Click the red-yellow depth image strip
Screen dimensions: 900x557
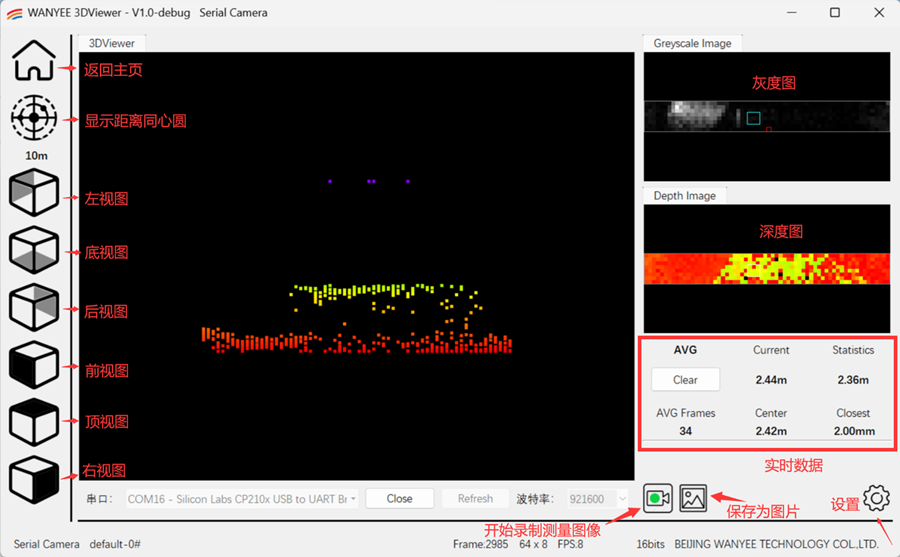coord(766,268)
